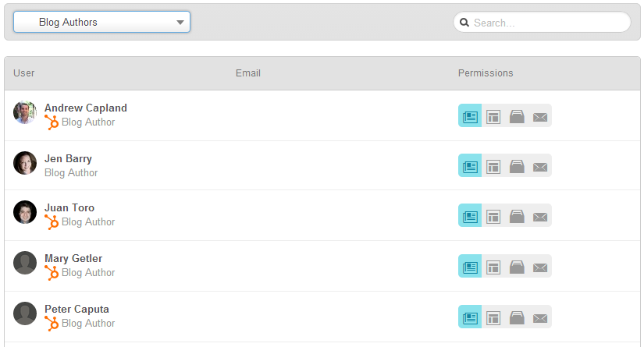Toggle page layout permission for Mary Getler

tap(493, 267)
